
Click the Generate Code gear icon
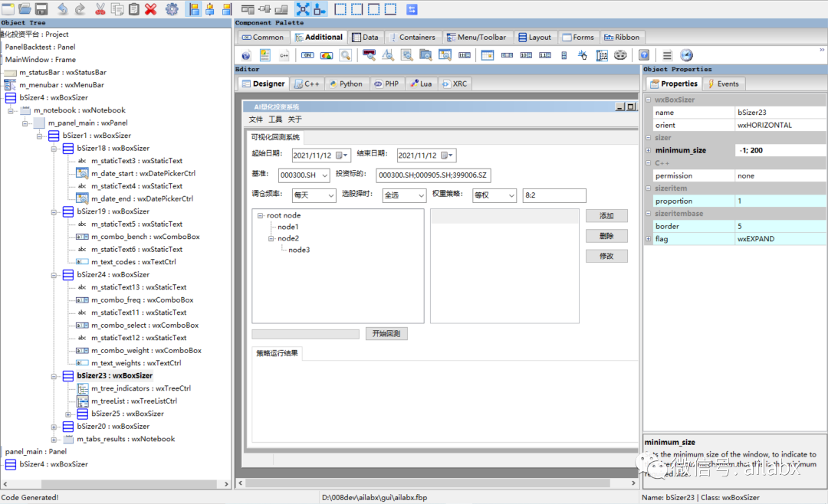tap(172, 8)
